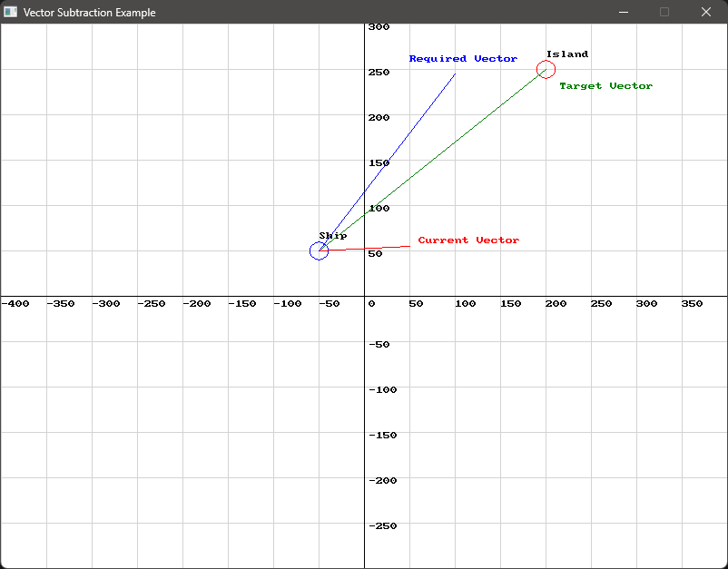Select the Island label text

click(x=566, y=54)
